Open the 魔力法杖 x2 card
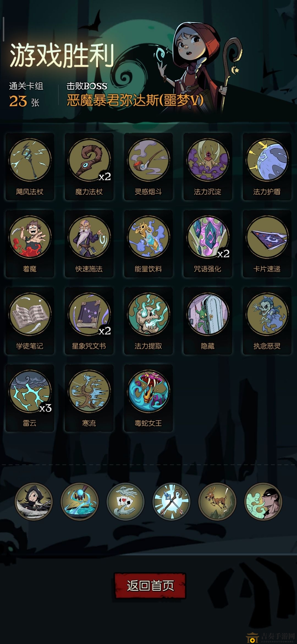Viewport: 297px width, 644px height. coord(89,167)
